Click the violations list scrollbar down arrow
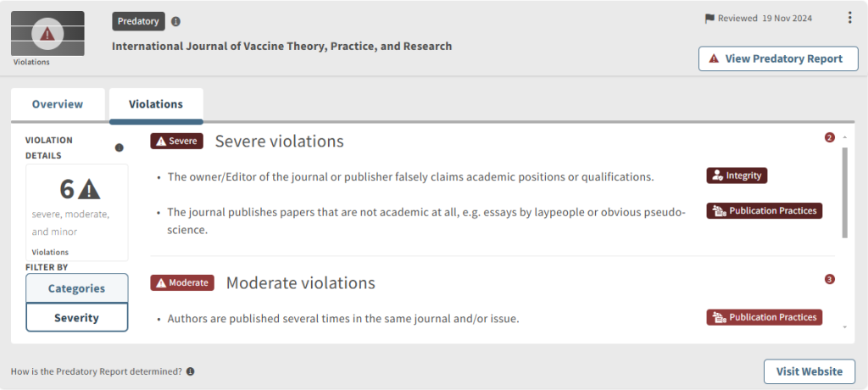868x390 pixels. (844, 326)
